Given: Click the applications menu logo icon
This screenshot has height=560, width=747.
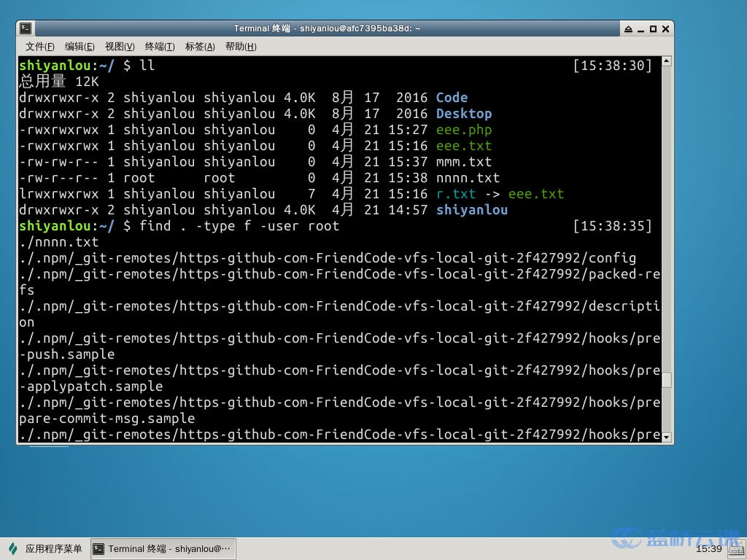Looking at the screenshot, I should pyautogui.click(x=13, y=549).
